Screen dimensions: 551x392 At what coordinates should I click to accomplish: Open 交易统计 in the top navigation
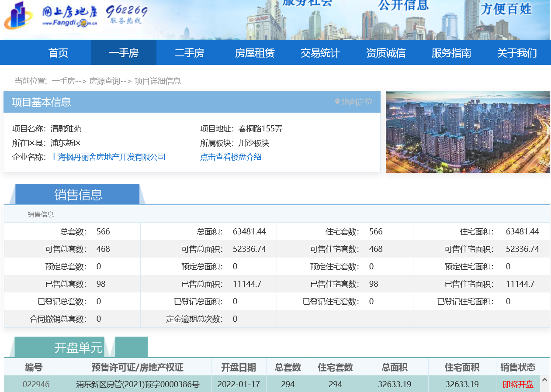tap(320, 53)
